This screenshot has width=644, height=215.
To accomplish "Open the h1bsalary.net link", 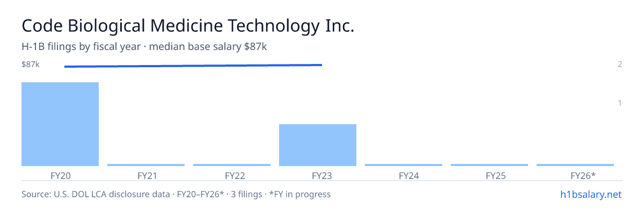I will (590, 194).
